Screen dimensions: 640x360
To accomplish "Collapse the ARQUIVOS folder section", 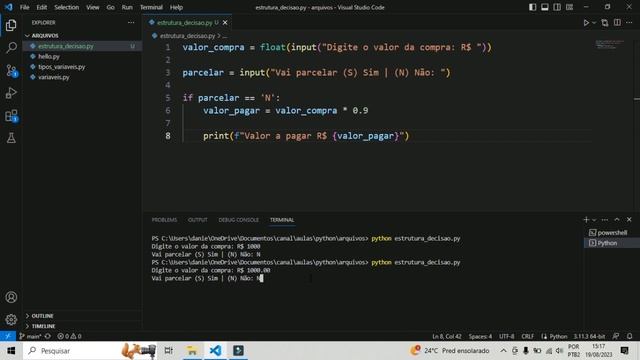I will 82,36.
